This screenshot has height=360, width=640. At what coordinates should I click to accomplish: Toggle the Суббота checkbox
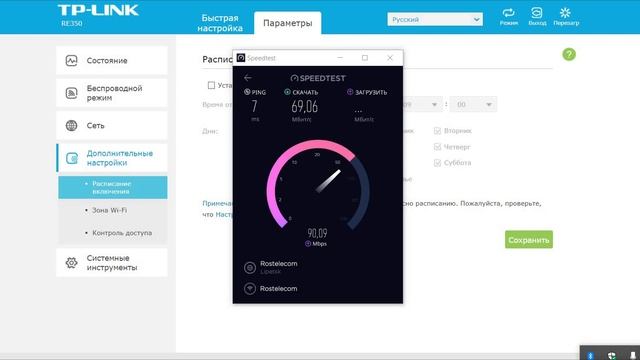(x=438, y=163)
